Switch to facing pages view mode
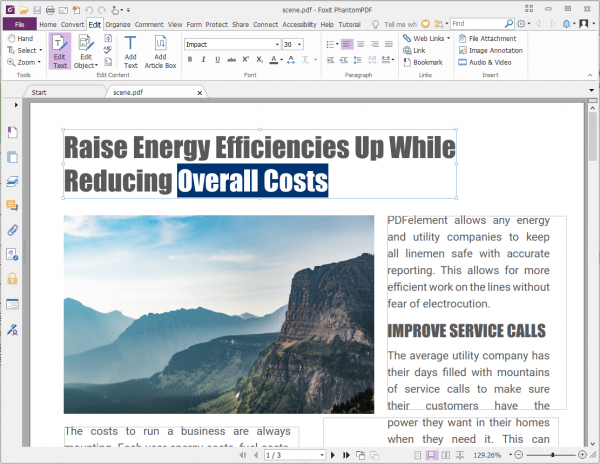The height and width of the screenshot is (464, 600). 445,455
